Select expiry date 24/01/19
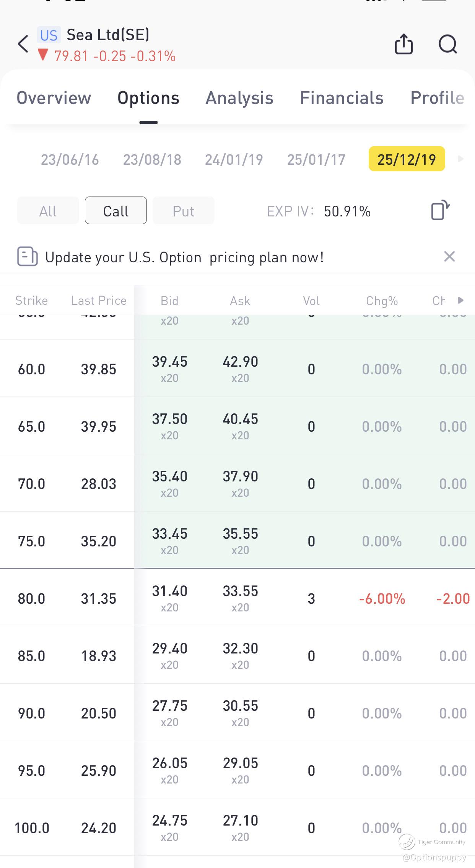The image size is (475, 868). [x=234, y=159]
